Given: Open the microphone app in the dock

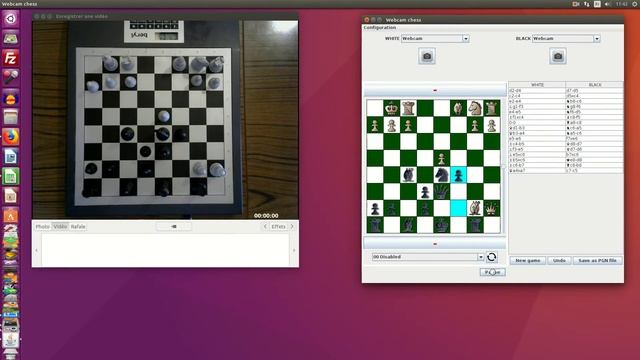Looking at the screenshot, I should 10,78.
